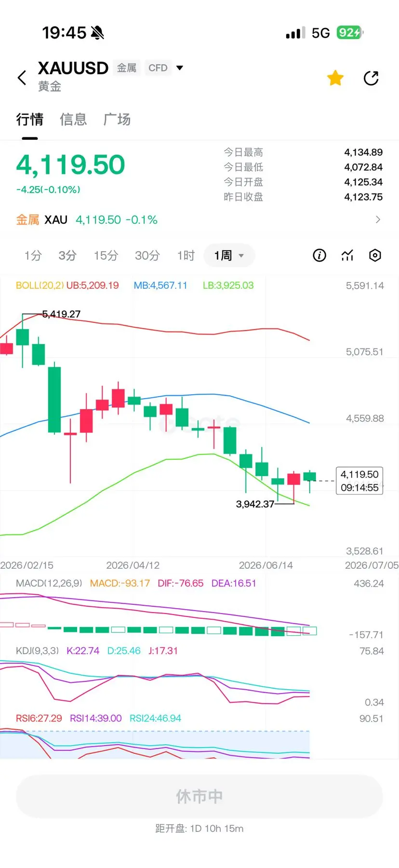Tap the MB:4,567.11 middle band value

(x=160, y=285)
